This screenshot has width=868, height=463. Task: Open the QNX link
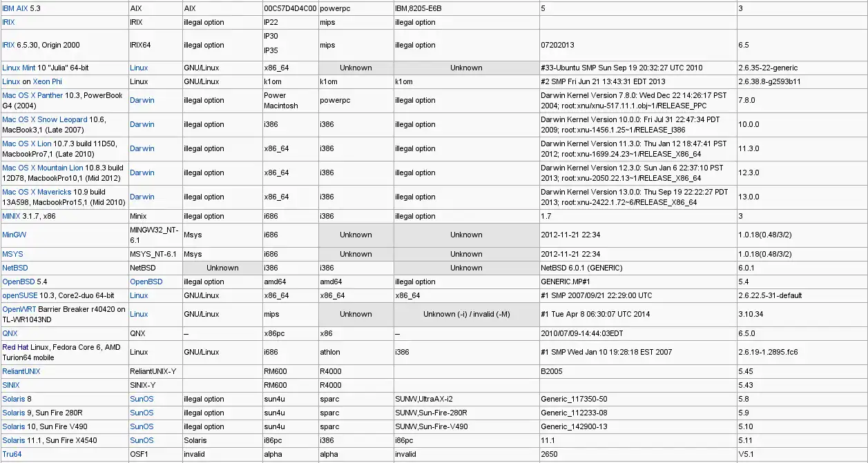tap(10, 333)
